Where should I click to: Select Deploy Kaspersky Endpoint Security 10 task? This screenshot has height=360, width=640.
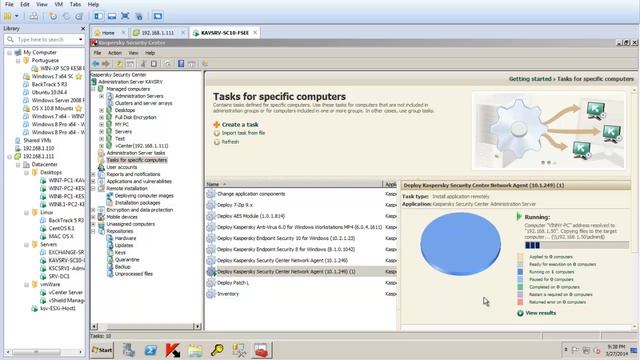coord(286,238)
